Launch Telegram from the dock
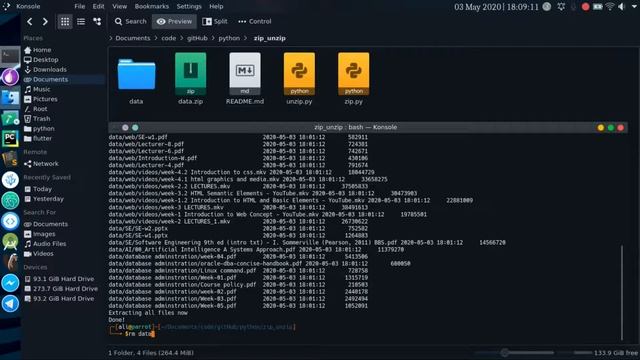This screenshot has height=360, width=640. (x=10, y=304)
